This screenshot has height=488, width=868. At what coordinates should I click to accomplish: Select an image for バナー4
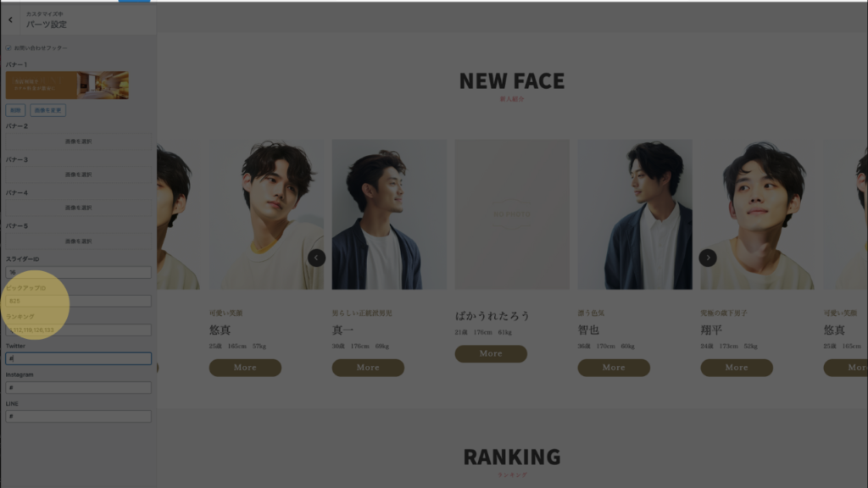[78, 208]
